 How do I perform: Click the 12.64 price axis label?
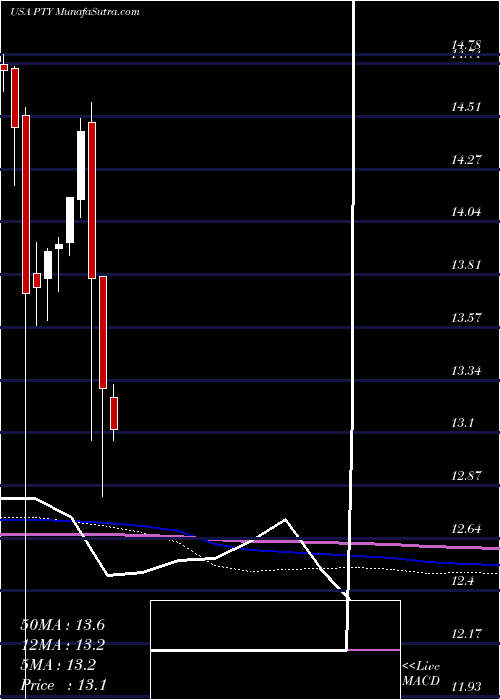pyautogui.click(x=466, y=529)
